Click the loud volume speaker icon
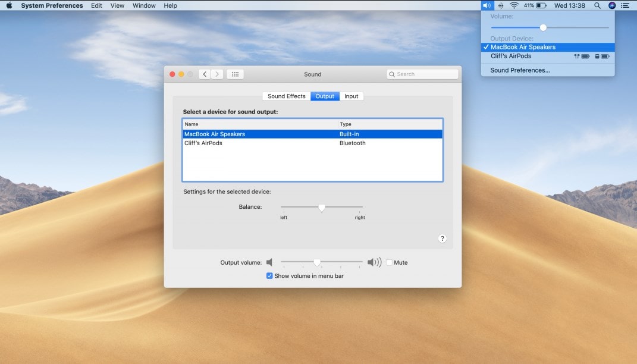 tap(374, 262)
